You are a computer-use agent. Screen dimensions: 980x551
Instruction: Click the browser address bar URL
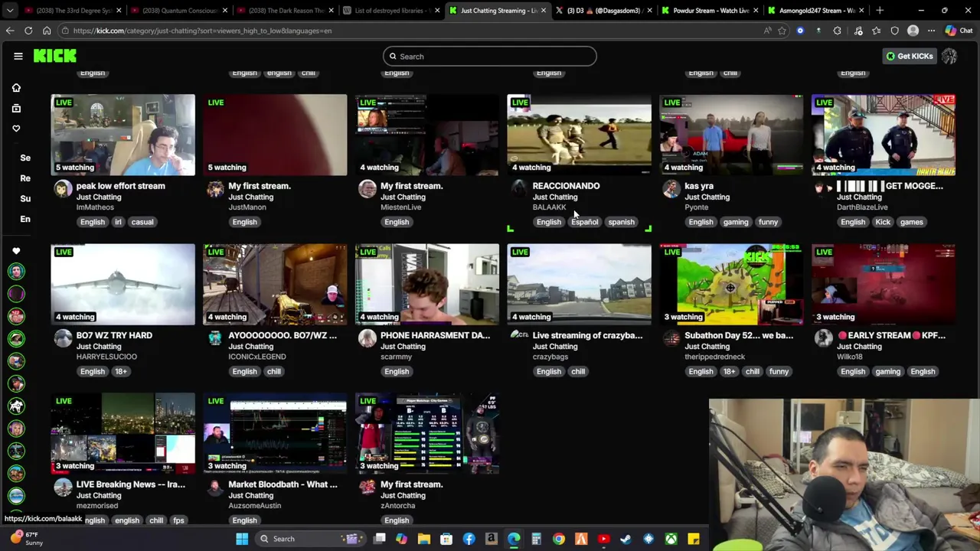coord(202,31)
